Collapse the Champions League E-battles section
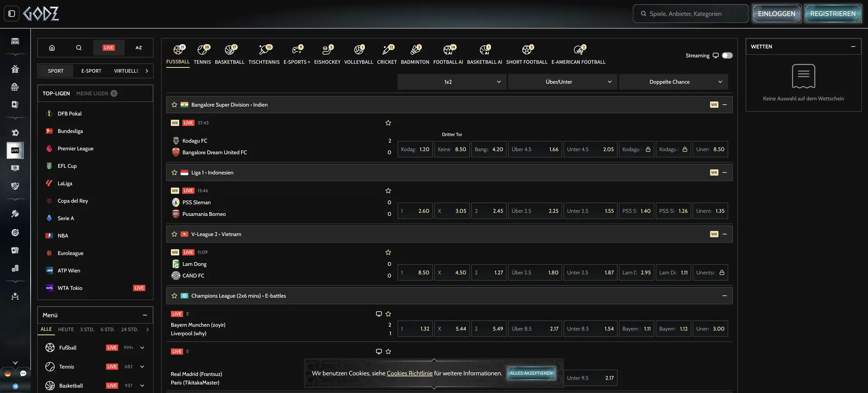Viewport: 868px width, 393px height. coord(724,296)
